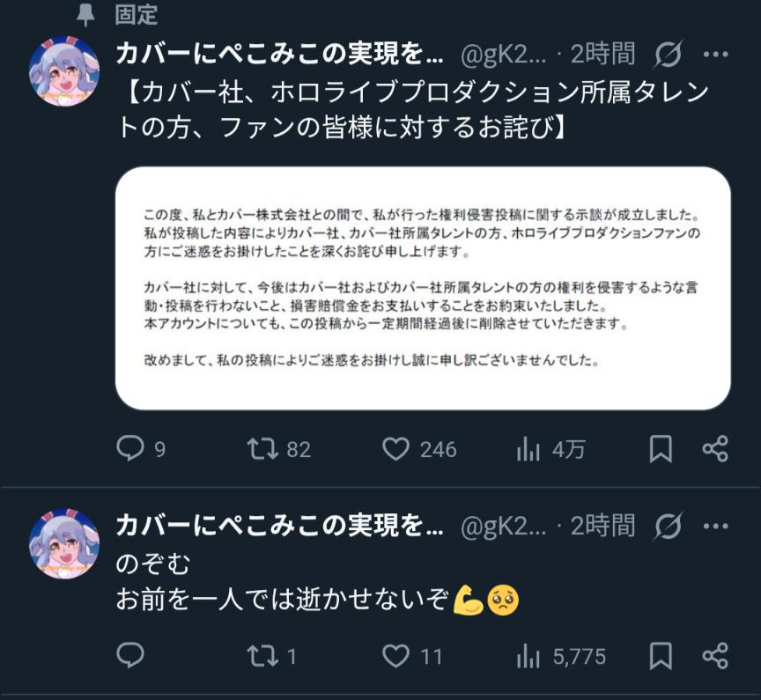Expand more options on the second post
Image resolution: width=761 pixels, height=700 pixels.
pyautogui.click(x=715, y=526)
